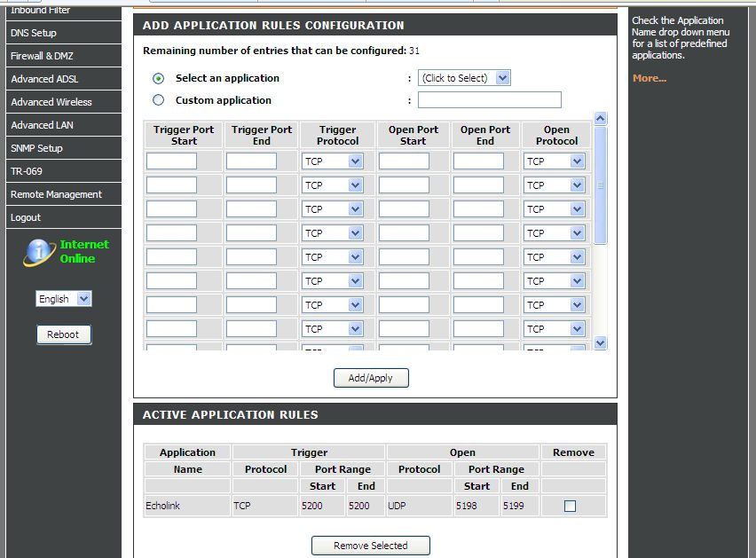The height and width of the screenshot is (558, 756).
Task: Click second row Open Port End field
Action: point(478,185)
